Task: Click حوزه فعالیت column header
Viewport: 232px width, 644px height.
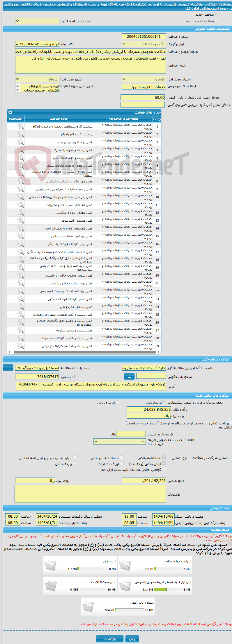Action: coord(59,119)
